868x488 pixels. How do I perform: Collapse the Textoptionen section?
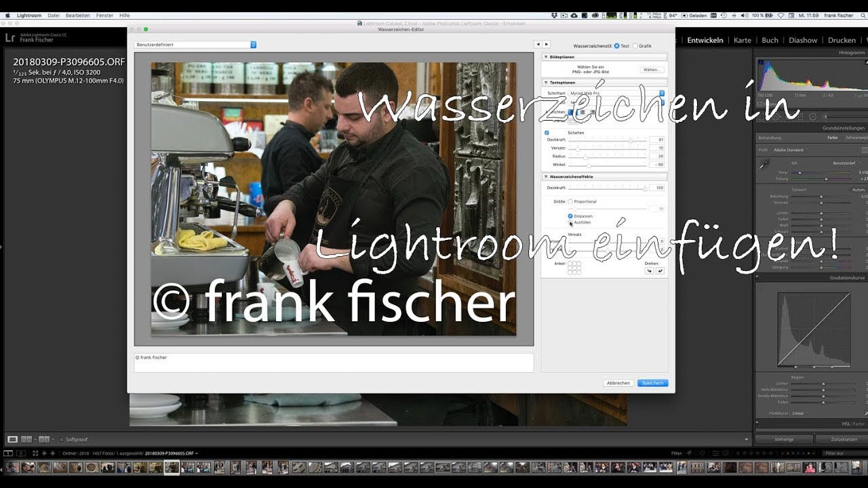[547, 82]
